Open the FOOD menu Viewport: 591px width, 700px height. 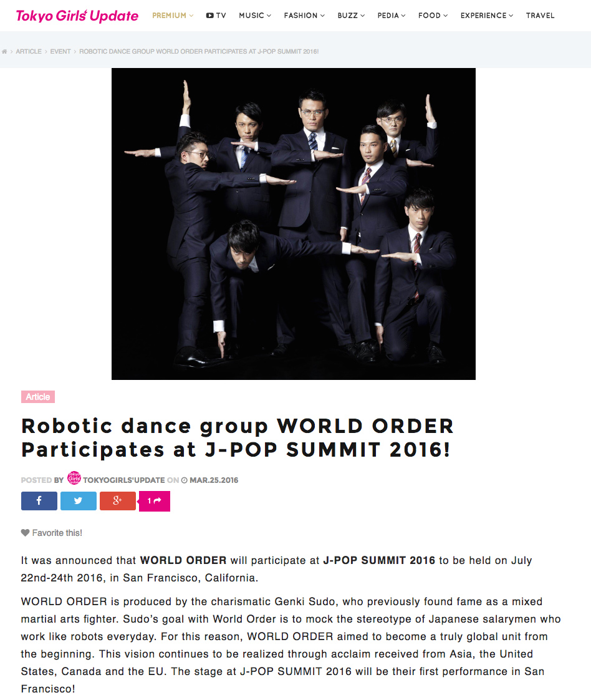433,15
